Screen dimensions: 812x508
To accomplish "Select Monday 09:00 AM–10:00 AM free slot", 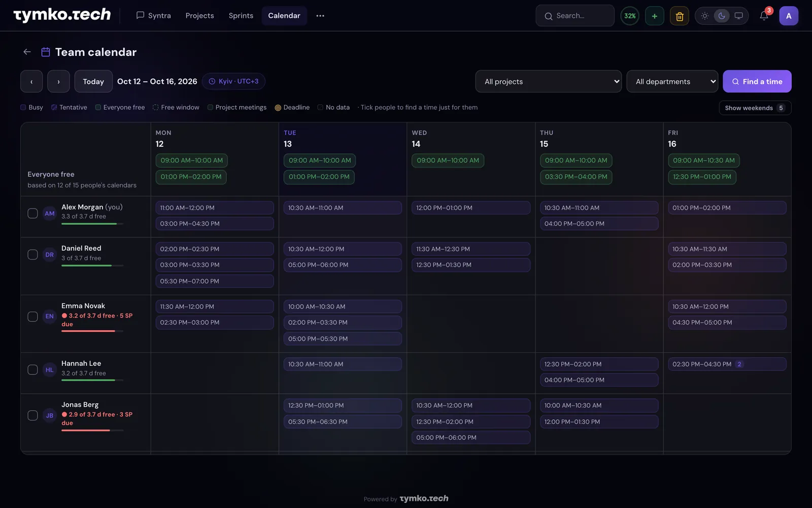I will click(191, 161).
